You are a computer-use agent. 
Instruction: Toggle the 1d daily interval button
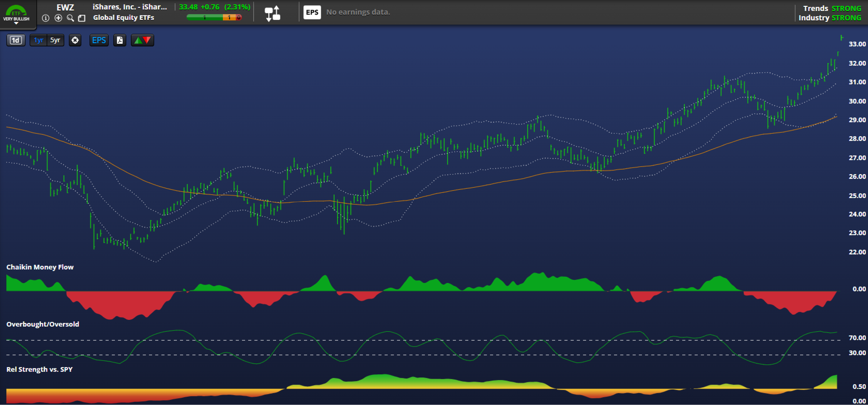tap(16, 40)
